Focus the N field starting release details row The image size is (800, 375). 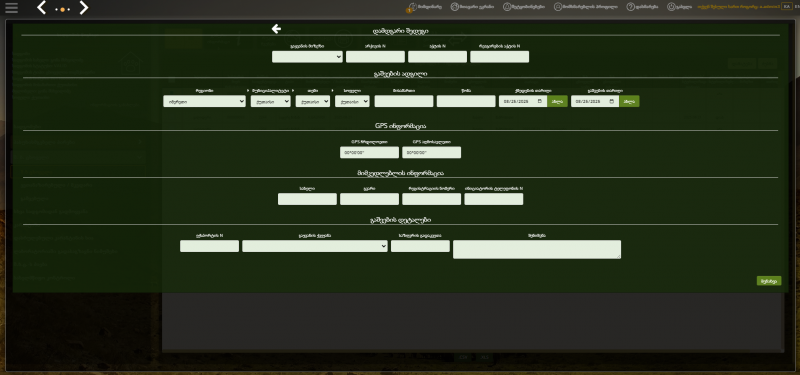point(209,246)
